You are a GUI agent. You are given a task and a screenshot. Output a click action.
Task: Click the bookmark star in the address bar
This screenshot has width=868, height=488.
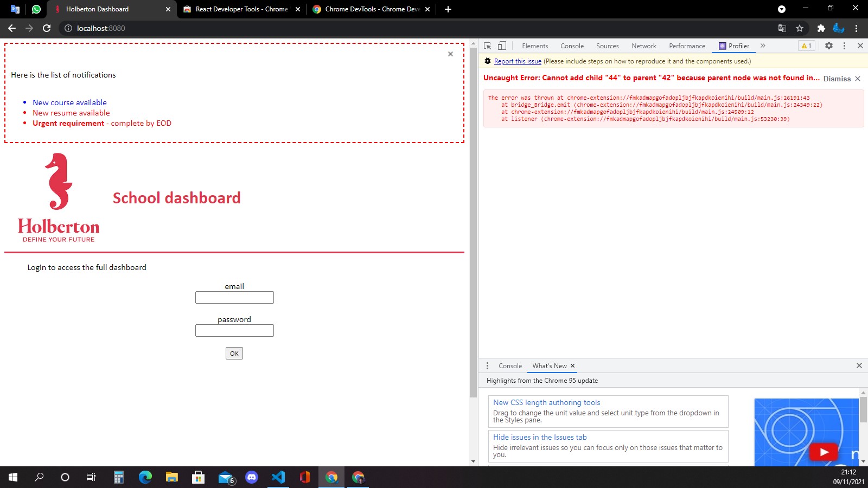(799, 28)
